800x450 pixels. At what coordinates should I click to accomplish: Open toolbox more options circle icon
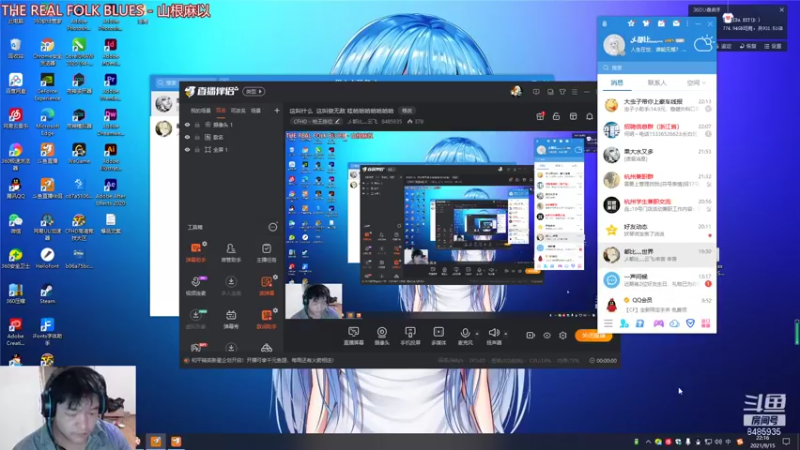coord(273,227)
